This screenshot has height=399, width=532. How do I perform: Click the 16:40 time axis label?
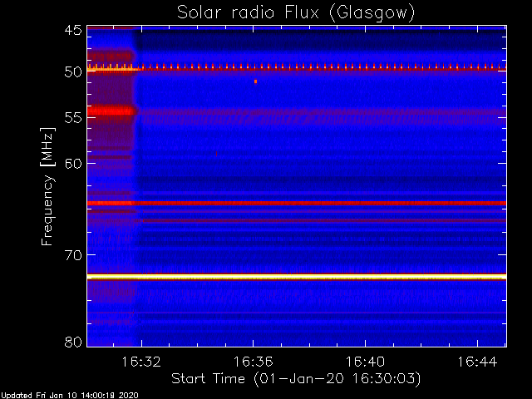(365, 362)
